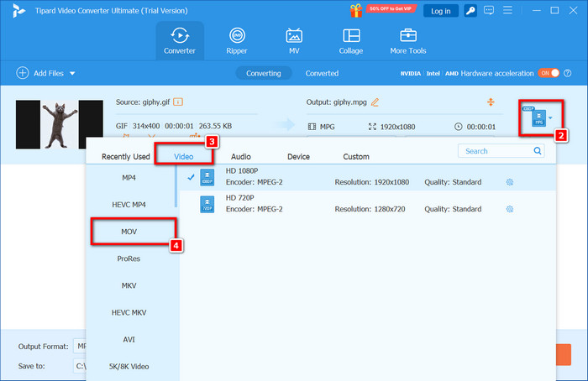
Task: Click the search magnifier icon
Action: click(x=538, y=150)
